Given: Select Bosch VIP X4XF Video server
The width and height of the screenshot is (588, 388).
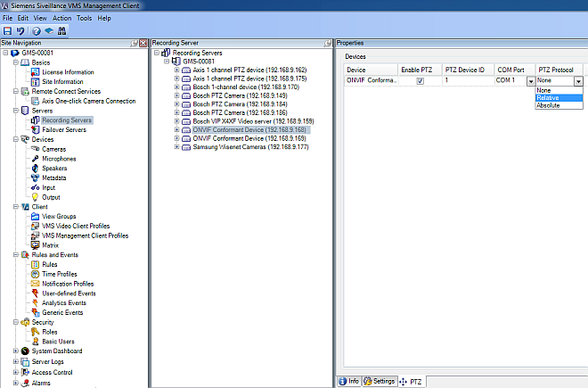Looking at the screenshot, I should coord(253,120).
